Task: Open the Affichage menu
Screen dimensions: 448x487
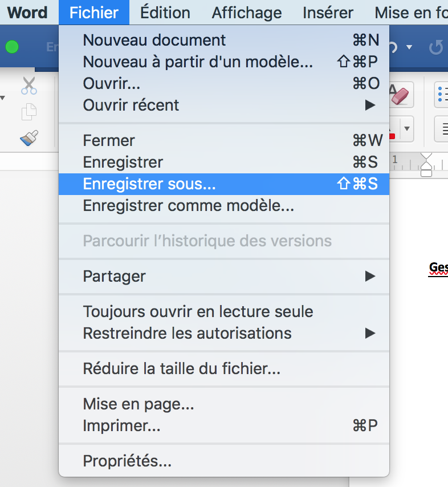Action: [247, 13]
